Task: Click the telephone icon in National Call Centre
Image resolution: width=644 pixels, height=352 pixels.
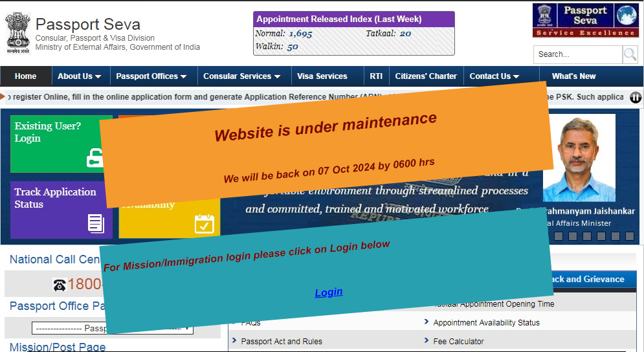Action: coord(60,285)
